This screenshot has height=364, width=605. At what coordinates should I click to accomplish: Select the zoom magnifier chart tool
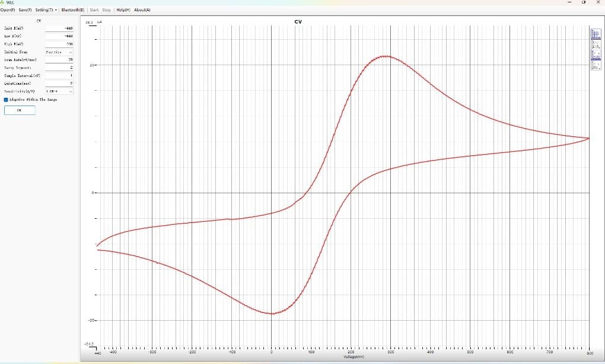(x=596, y=44)
